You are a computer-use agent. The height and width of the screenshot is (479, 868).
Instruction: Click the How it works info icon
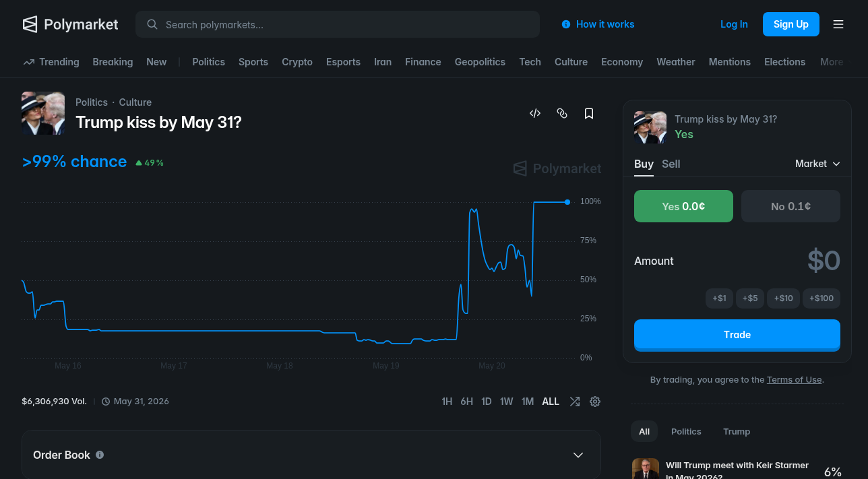coord(566,24)
